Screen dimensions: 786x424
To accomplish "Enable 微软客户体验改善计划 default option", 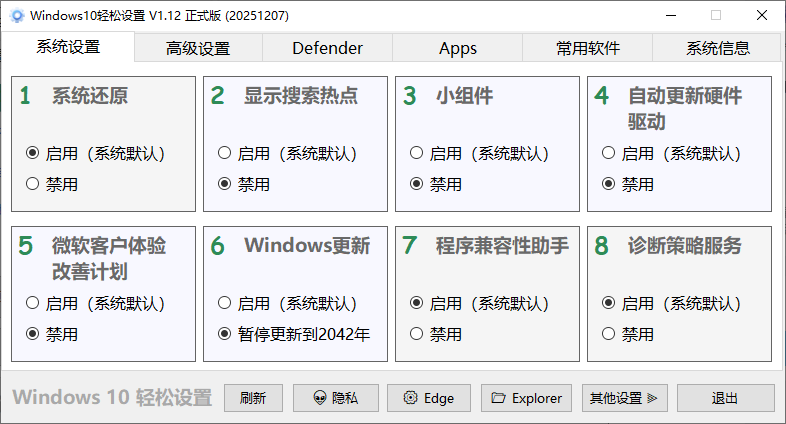I will tap(33, 303).
